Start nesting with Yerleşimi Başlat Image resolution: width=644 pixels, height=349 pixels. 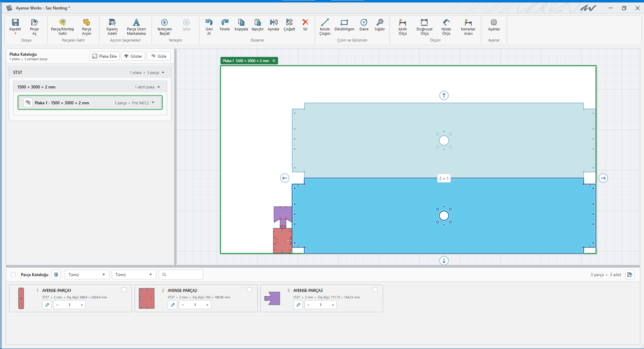click(164, 27)
